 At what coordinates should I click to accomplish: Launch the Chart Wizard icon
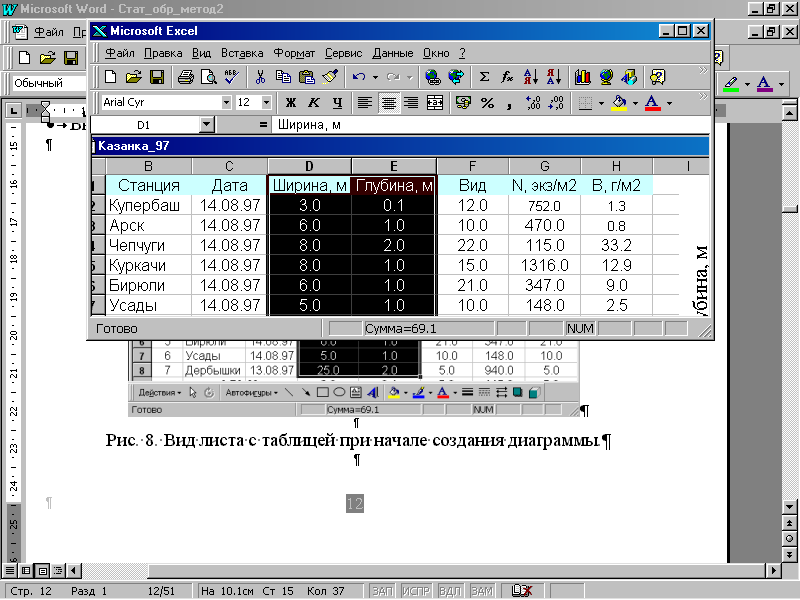(583, 77)
